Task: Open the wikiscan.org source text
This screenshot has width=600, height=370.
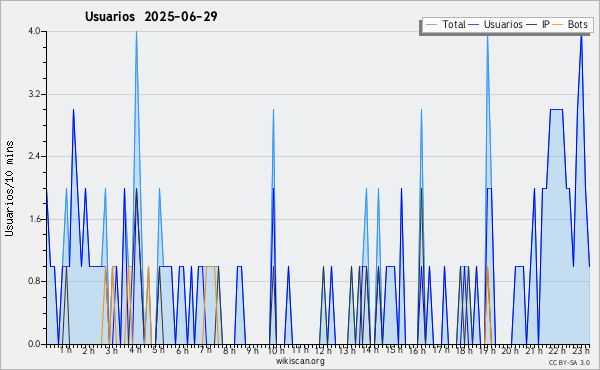Action: click(x=300, y=361)
